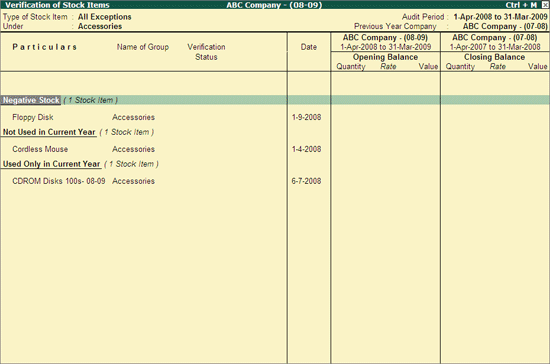Expand the Not Used in Current Year group
This screenshot has height=364, width=550.
point(49,132)
